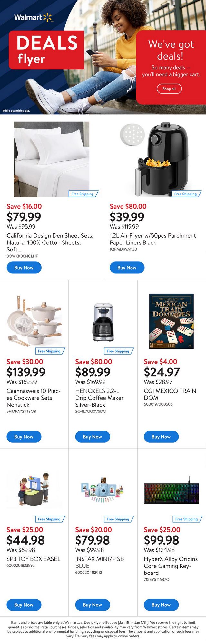Screen dimensions: 206x644
Task: Open the SP3 TOY BOX EASEL title link
Action: (x=34, y=559)
